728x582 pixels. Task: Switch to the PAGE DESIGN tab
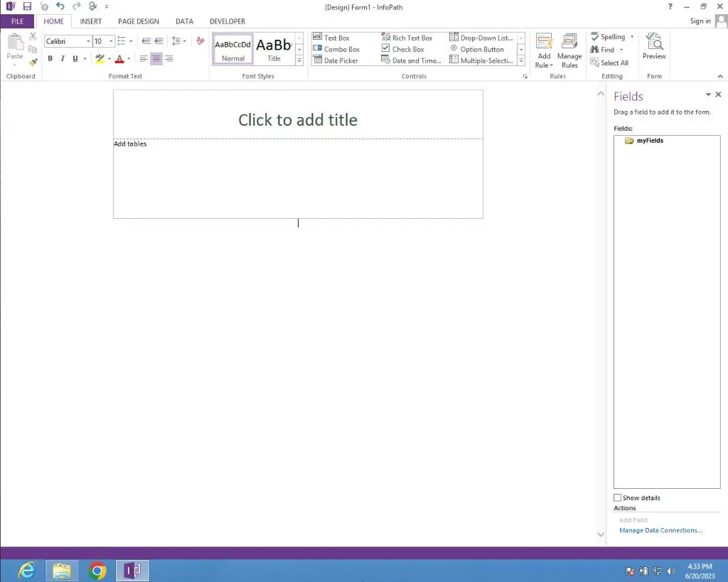(x=139, y=21)
